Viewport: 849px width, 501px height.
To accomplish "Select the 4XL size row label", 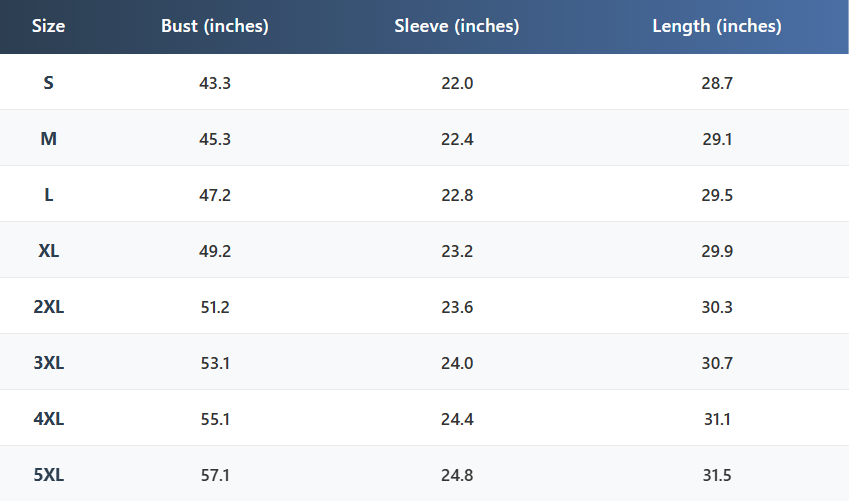I will coord(48,419).
